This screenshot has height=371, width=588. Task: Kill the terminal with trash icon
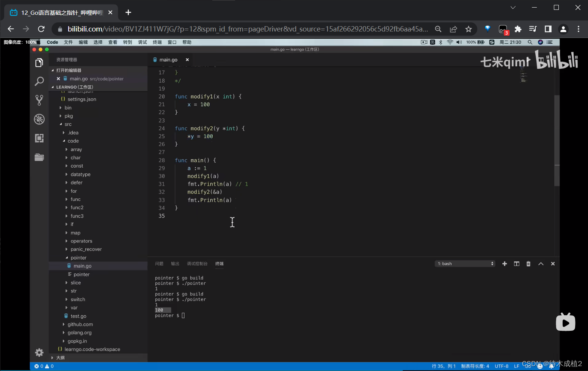(x=528, y=264)
